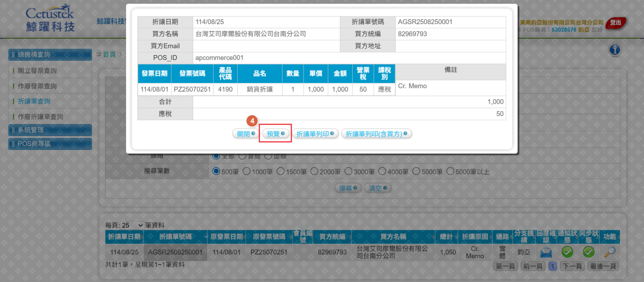Click 折讓單列印(含買方) button
Image resolution: width=644 pixels, height=282 pixels.
point(376,134)
